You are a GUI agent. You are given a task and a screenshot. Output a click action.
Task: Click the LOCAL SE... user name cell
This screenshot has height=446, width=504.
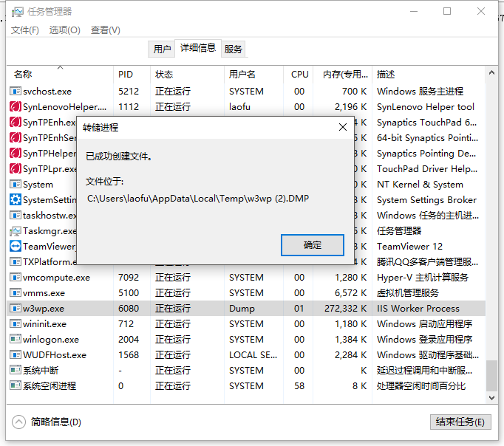(253, 355)
